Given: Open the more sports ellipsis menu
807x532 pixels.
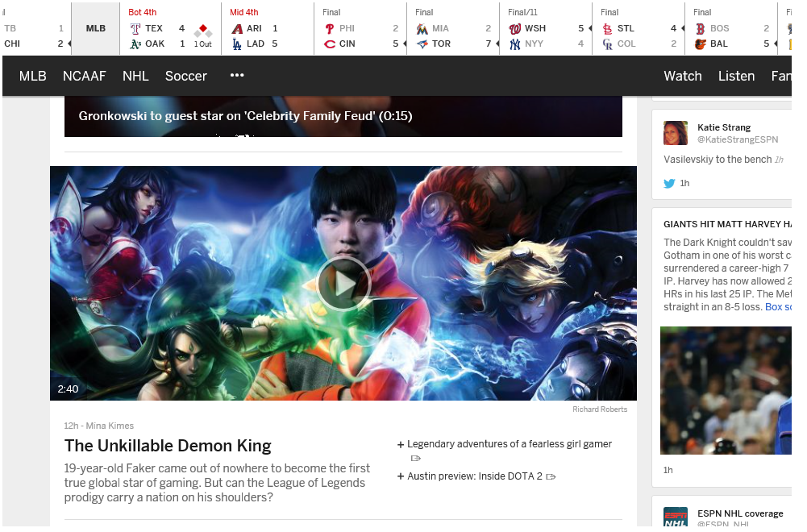Looking at the screenshot, I should [x=237, y=75].
